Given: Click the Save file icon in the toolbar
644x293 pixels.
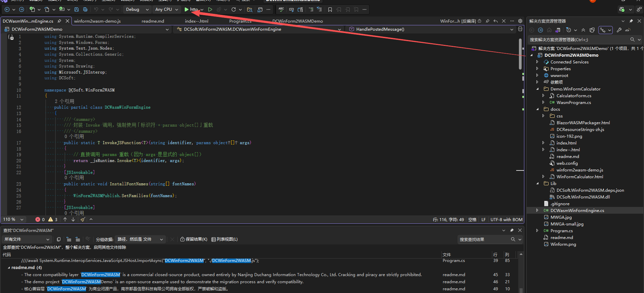Looking at the screenshot, I should click(x=77, y=9).
